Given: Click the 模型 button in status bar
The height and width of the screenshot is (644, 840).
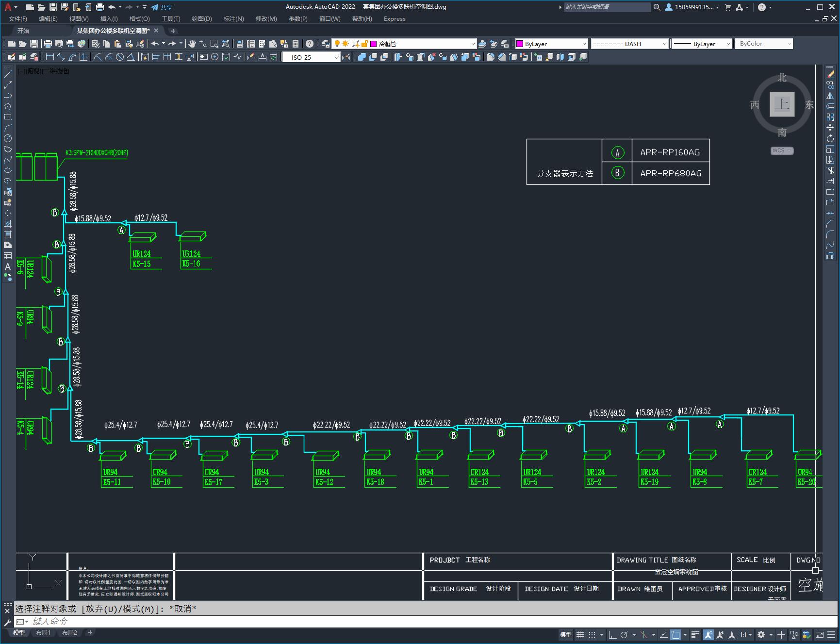Looking at the screenshot, I should coord(566,634).
